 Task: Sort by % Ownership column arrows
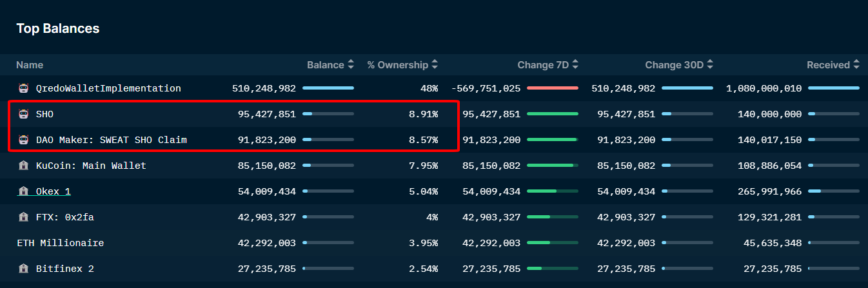click(x=435, y=64)
